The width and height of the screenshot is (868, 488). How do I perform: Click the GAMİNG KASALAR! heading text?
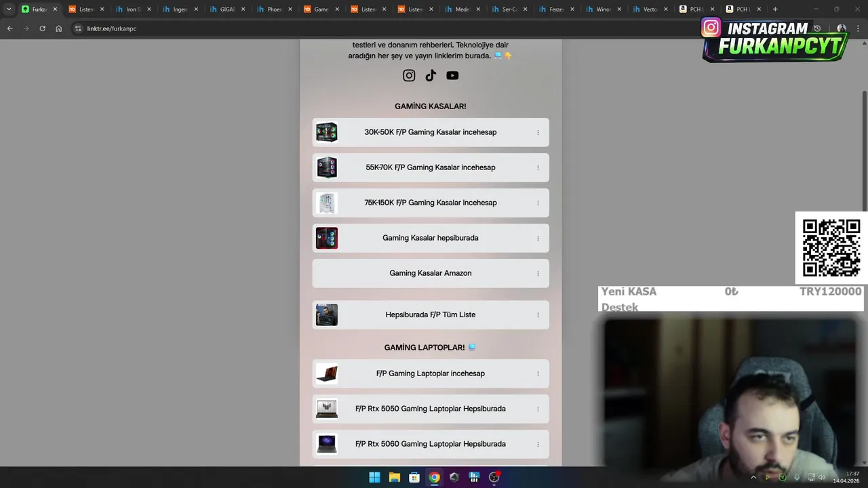(x=431, y=106)
